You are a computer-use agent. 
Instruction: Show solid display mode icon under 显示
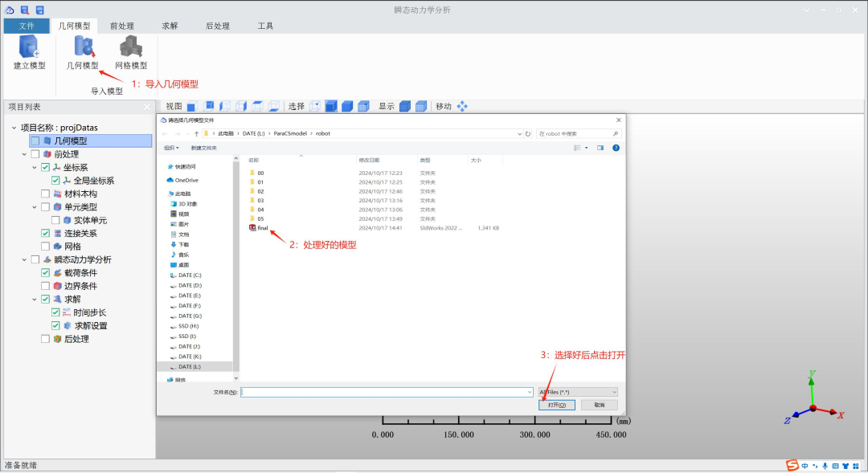(x=405, y=106)
